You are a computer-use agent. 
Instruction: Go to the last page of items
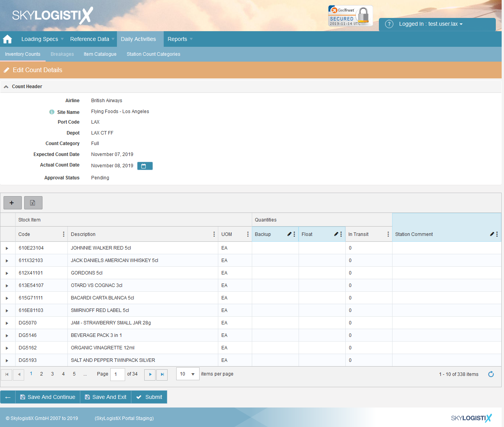point(162,375)
